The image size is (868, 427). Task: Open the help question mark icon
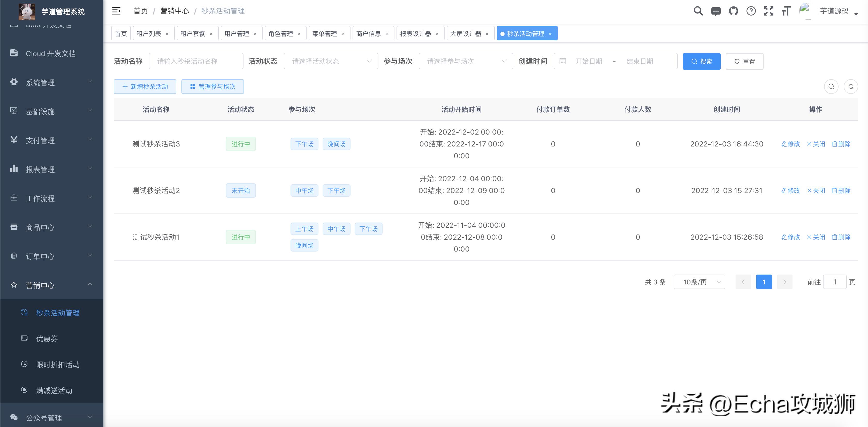click(x=751, y=11)
